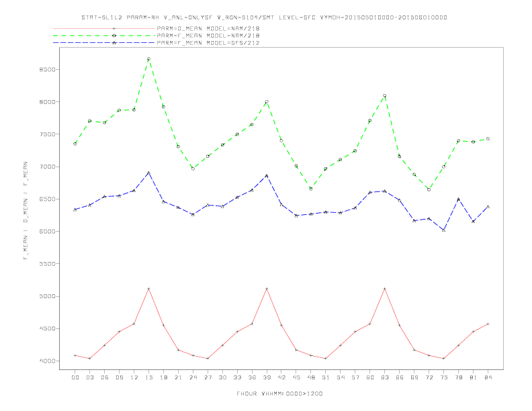Click x-axis tick label 21
532x411 pixels.
pyautogui.click(x=178, y=377)
